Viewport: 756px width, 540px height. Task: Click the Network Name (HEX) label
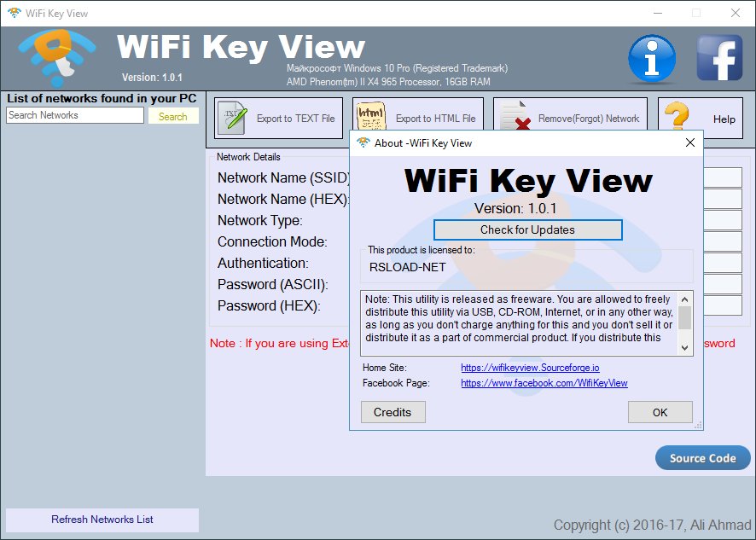pyautogui.click(x=283, y=199)
